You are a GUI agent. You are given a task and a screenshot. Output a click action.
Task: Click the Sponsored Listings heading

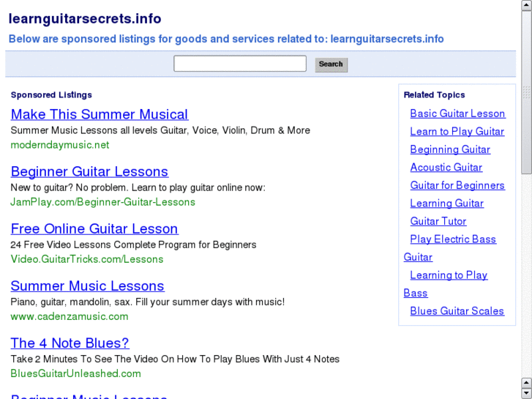tap(51, 94)
